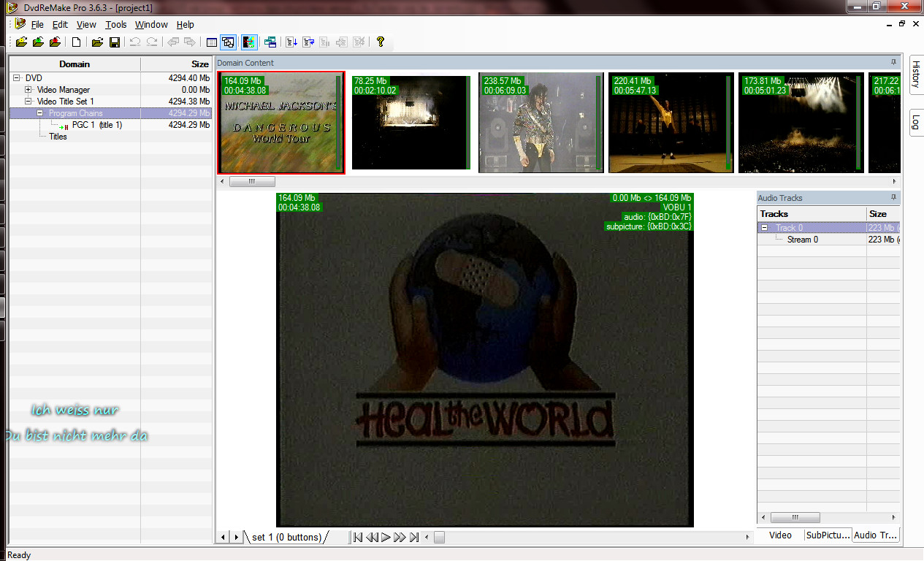This screenshot has height=561, width=924.
Task: Toggle the colorful preview mode toolbar button
Action: (249, 42)
